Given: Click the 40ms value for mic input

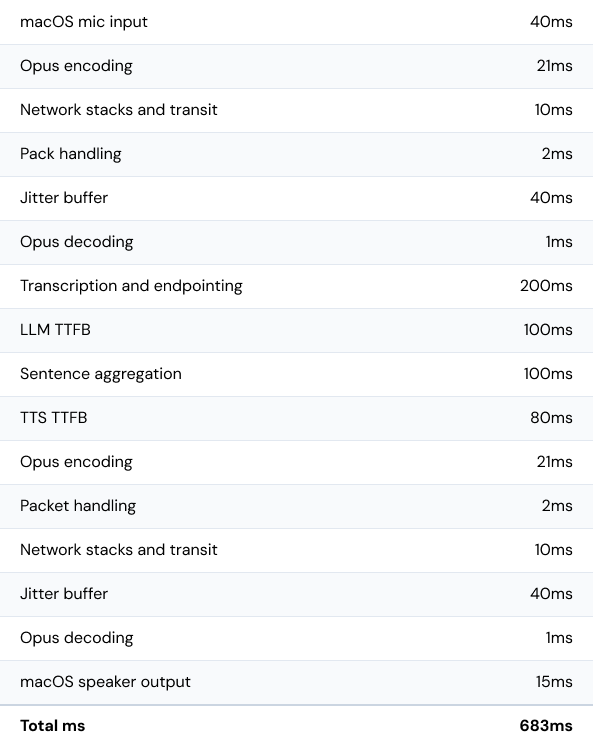Looking at the screenshot, I should tap(551, 22).
